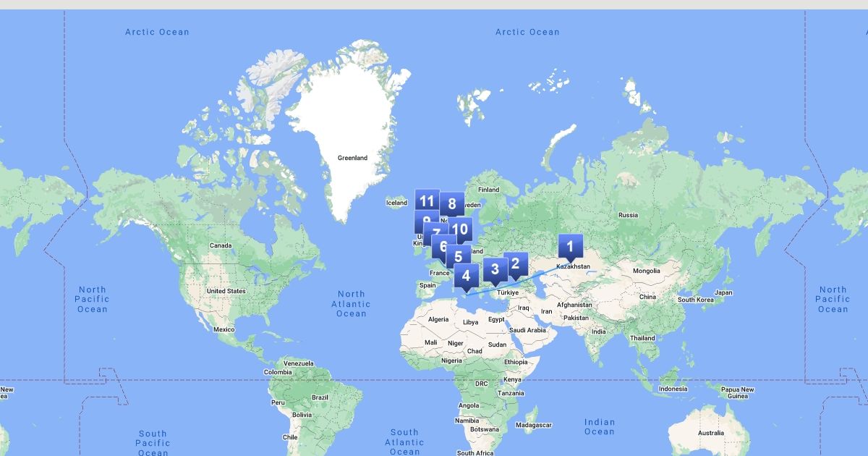Viewport: 868px width, 456px height.
Task: Select the China label
Action: pyautogui.click(x=647, y=297)
